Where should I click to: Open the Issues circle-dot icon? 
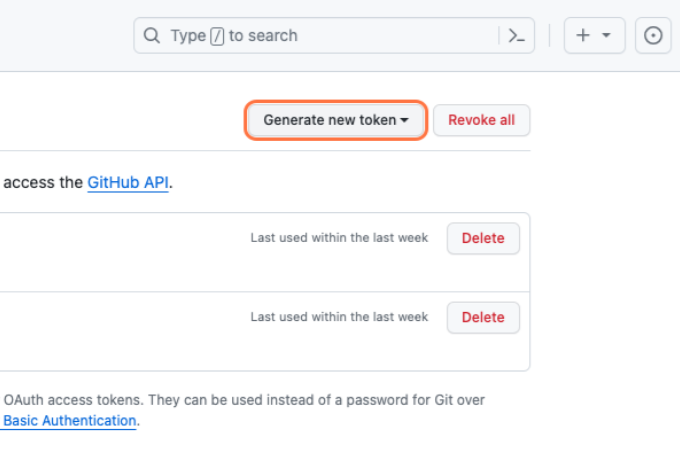pyautogui.click(x=653, y=36)
